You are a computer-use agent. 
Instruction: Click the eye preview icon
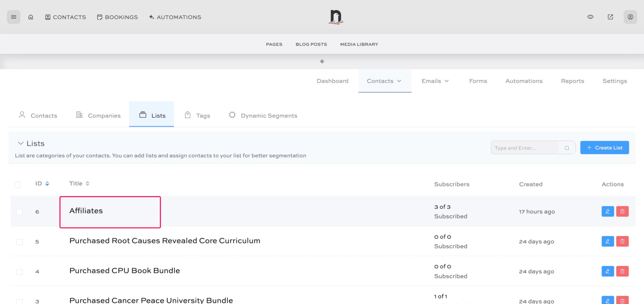(x=590, y=17)
